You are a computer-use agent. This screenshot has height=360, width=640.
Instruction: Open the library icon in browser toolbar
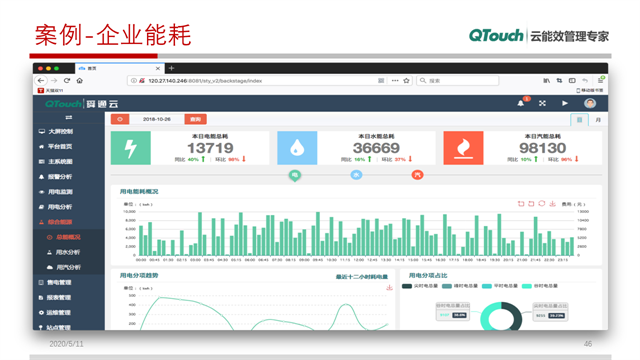pyautogui.click(x=546, y=80)
